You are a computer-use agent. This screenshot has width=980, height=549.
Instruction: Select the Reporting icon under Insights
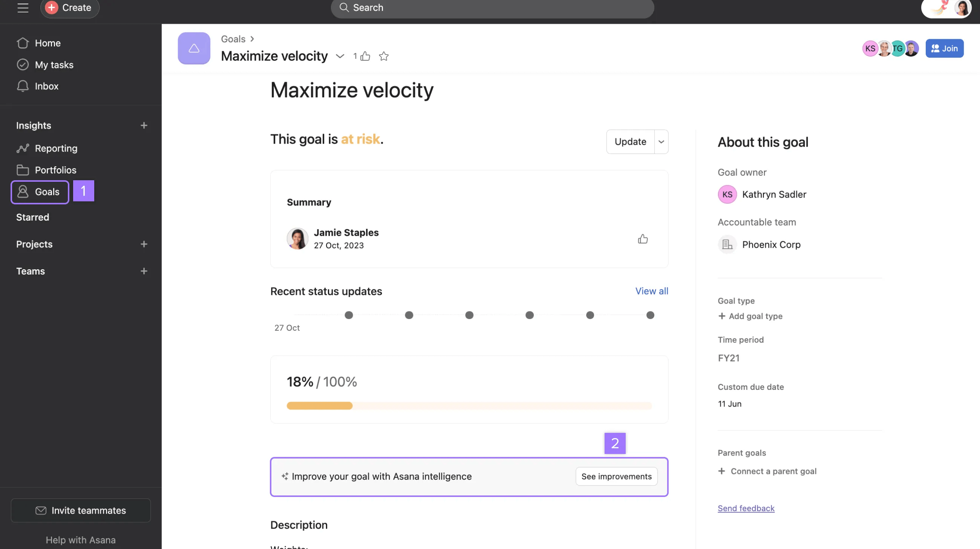coord(23,149)
